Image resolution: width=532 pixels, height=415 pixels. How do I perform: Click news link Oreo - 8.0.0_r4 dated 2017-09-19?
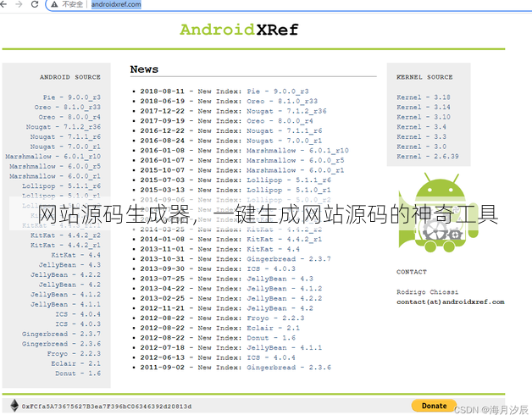[x=280, y=120]
